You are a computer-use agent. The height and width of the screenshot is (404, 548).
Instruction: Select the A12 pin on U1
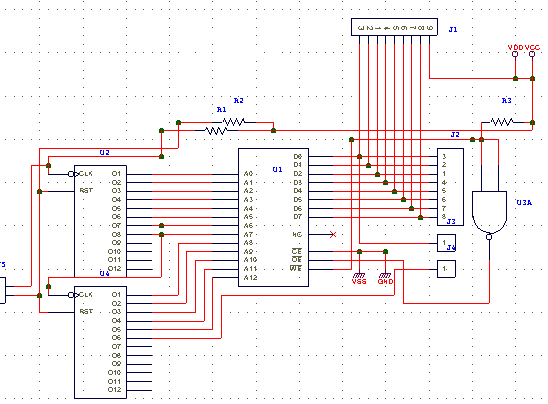251,278
